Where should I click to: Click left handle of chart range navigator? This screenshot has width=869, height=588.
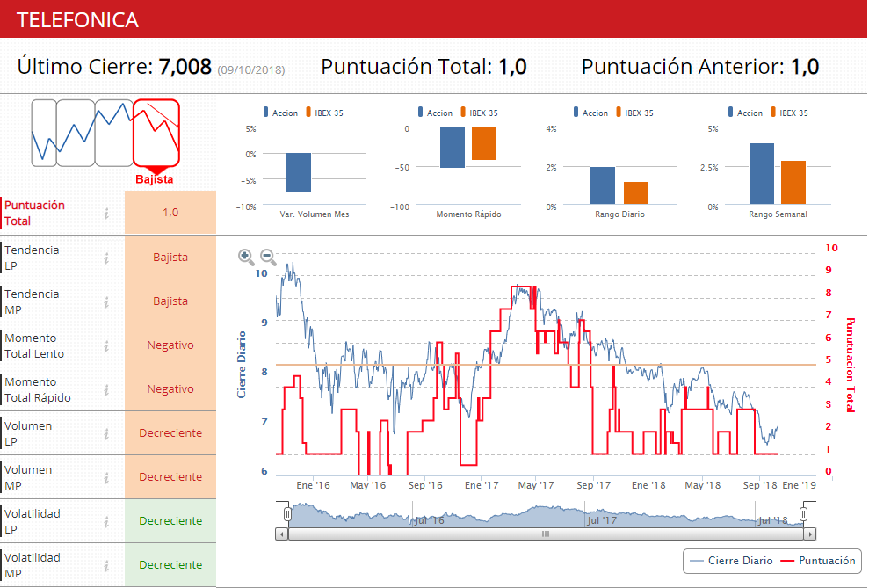click(x=287, y=514)
